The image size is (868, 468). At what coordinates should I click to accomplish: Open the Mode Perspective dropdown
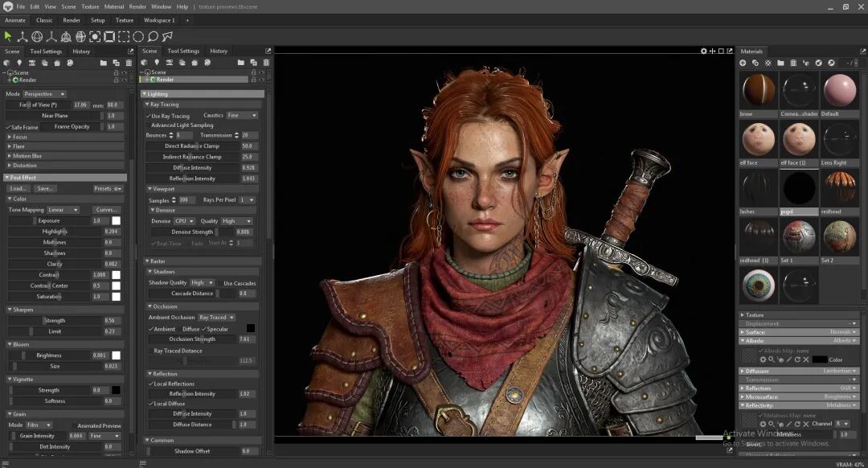tap(44, 94)
